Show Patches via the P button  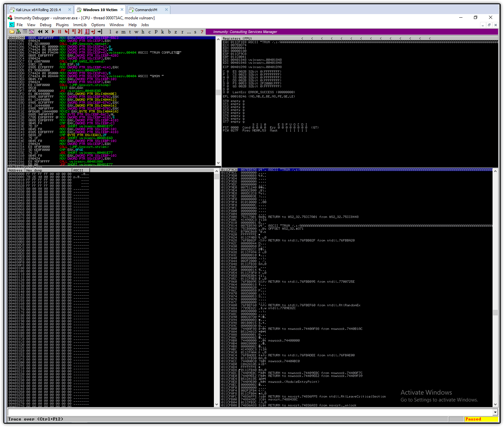(x=156, y=32)
